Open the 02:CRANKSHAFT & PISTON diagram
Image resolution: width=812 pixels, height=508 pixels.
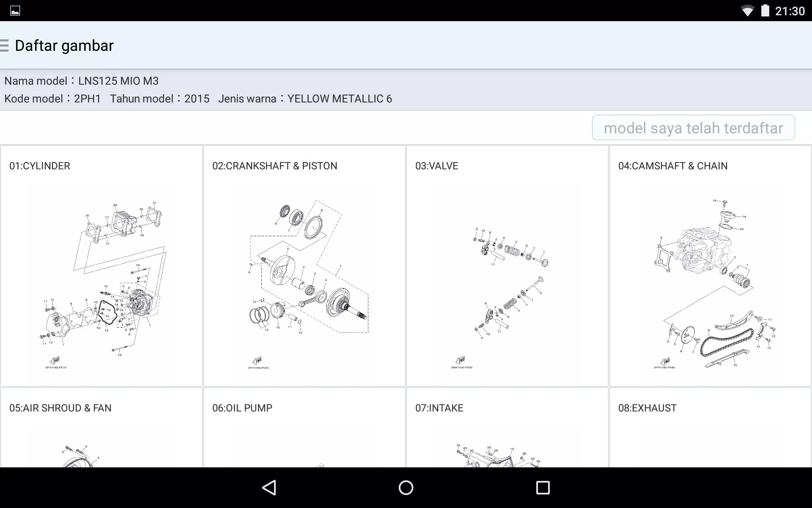point(304,267)
